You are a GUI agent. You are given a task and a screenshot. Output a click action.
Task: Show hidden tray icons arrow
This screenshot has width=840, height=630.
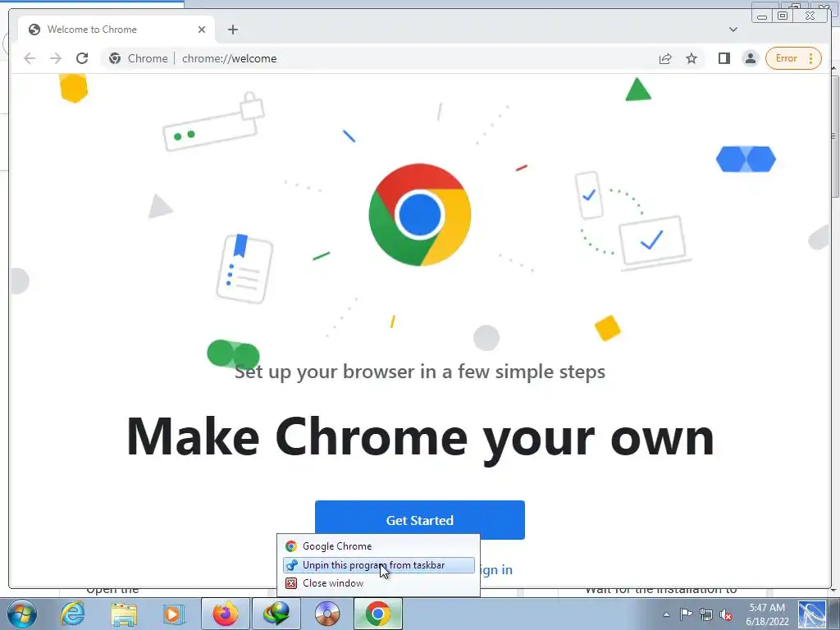(x=666, y=614)
